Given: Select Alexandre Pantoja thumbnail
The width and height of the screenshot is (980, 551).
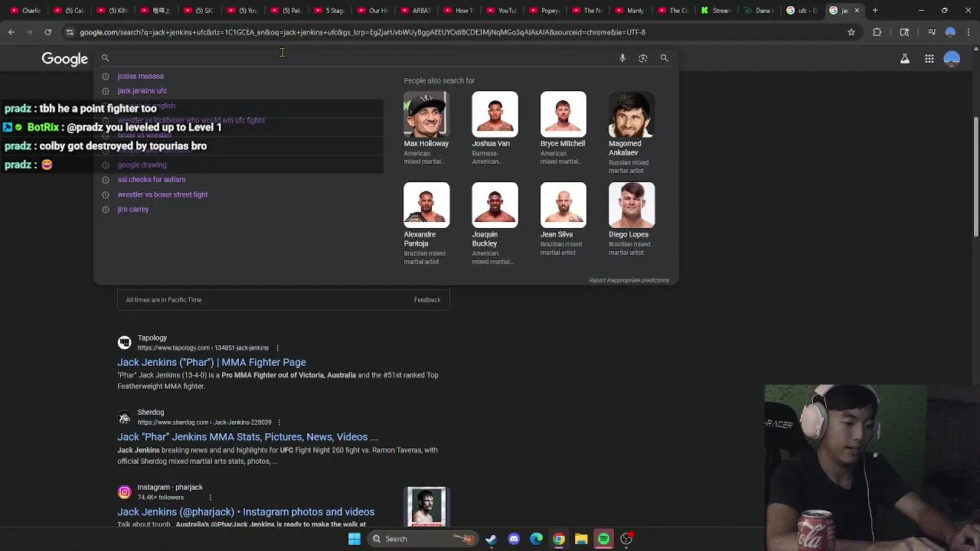Looking at the screenshot, I should (426, 205).
